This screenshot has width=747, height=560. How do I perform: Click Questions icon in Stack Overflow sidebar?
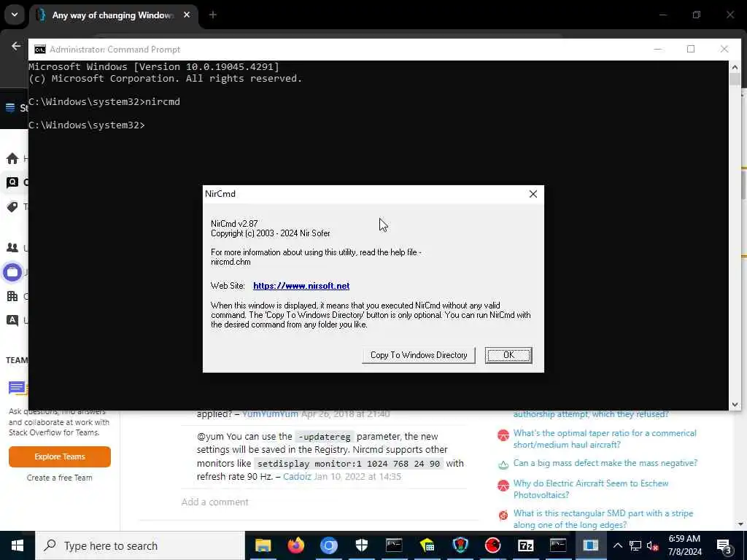point(12,182)
